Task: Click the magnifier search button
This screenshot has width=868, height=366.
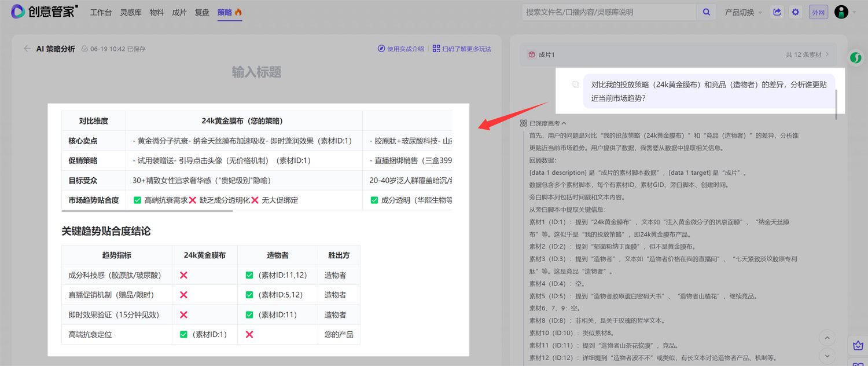Action: [x=706, y=12]
